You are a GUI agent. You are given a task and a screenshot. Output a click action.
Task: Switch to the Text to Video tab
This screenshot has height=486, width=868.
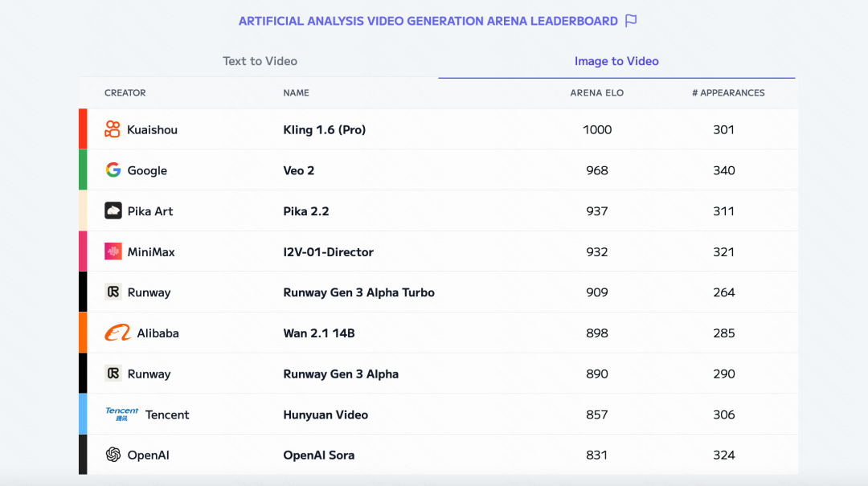[260, 61]
